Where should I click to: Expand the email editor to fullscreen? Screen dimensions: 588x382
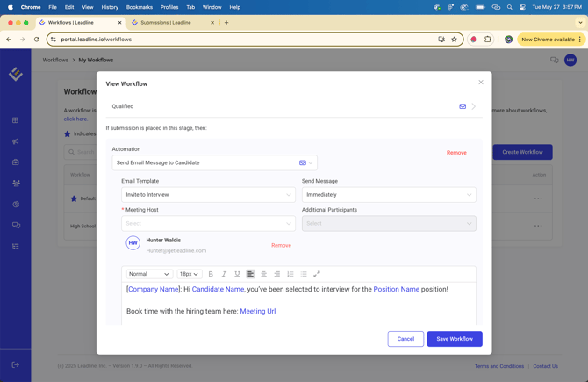[317, 274]
